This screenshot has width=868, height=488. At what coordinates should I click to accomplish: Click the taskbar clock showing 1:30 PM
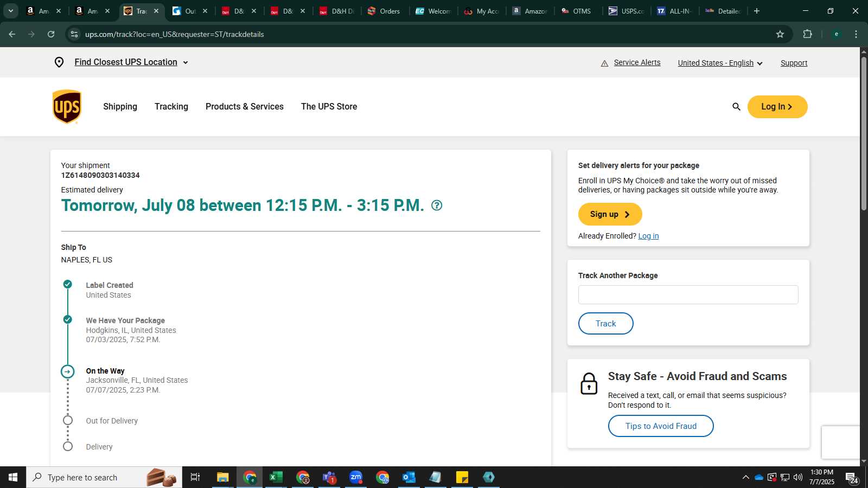point(822,477)
